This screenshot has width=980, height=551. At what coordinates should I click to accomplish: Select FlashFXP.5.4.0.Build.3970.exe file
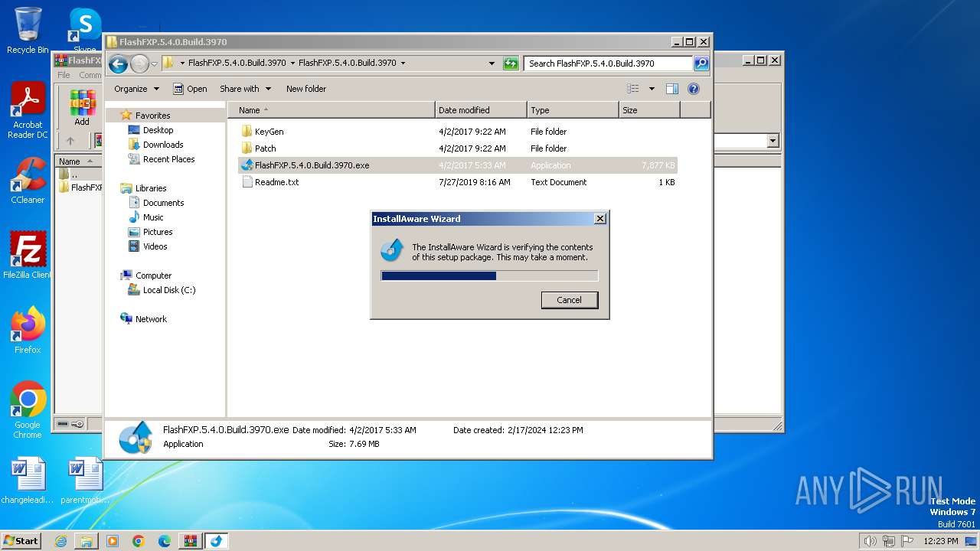(458, 165)
